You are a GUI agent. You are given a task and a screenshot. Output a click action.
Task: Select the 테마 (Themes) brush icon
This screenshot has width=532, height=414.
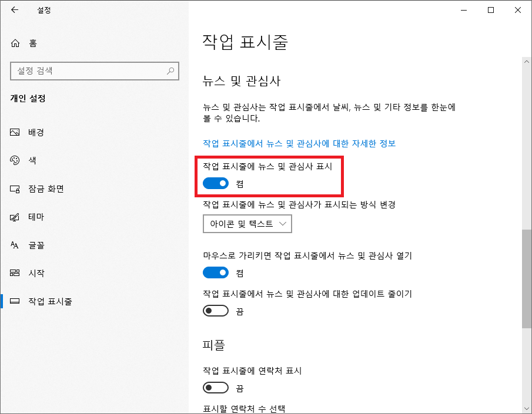[15, 217]
